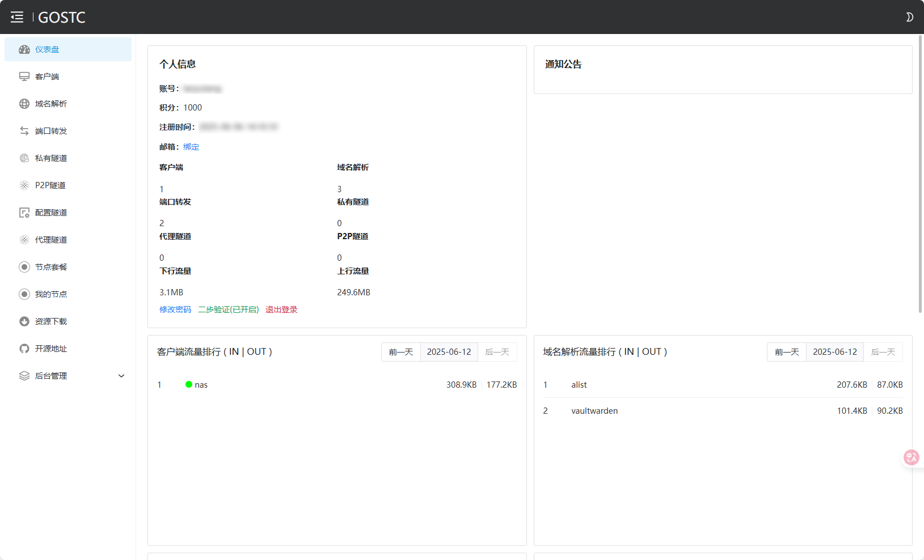924x560 pixels.
Task: Click the nas client row name
Action: tap(201, 385)
